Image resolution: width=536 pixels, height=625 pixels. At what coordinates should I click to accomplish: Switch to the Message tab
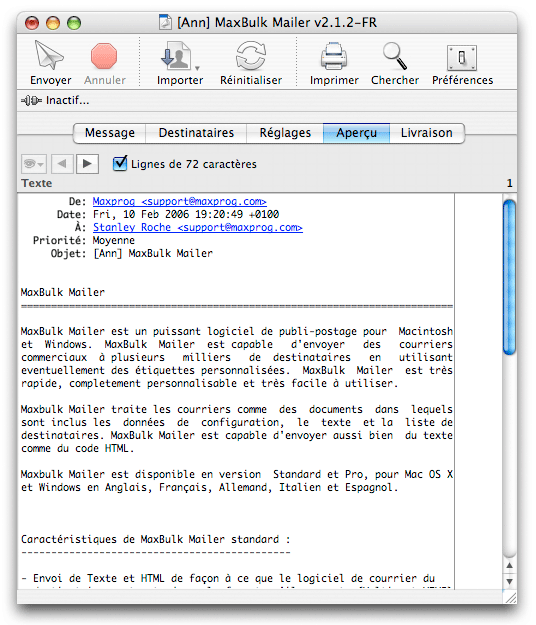[x=110, y=133]
